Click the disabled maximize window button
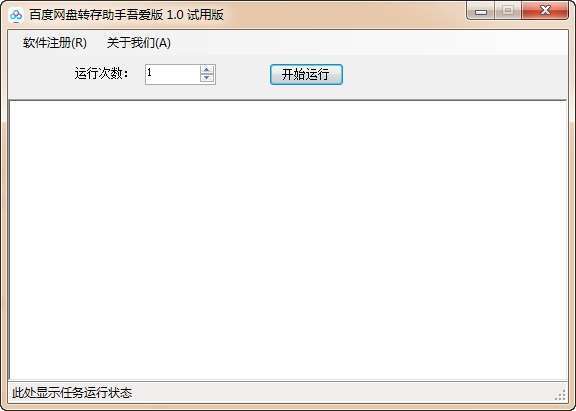This screenshot has width=576, height=411. click(x=508, y=11)
